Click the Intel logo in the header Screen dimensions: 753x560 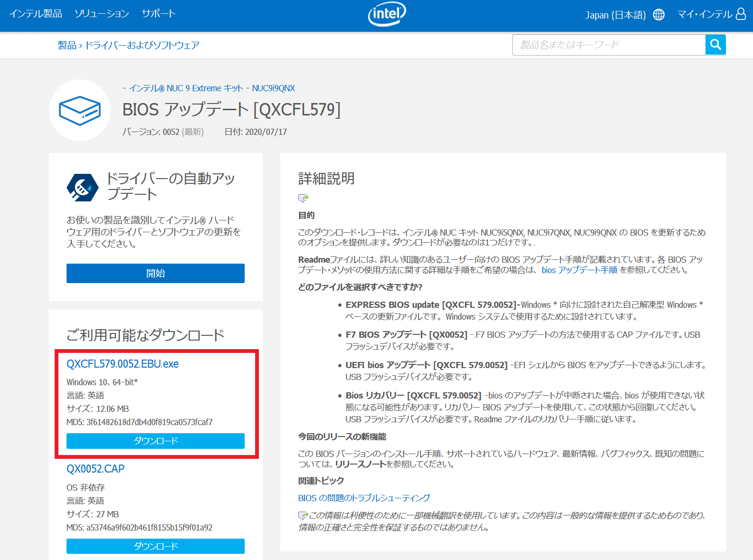[387, 14]
